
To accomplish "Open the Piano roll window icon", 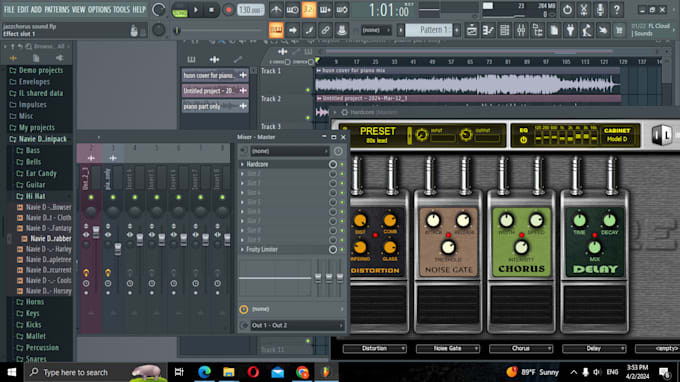I will tap(488, 30).
